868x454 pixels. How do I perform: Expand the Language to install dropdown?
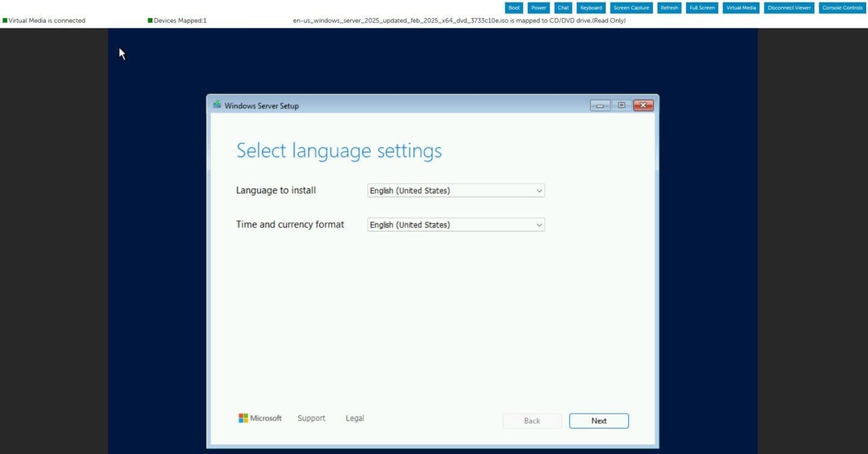456,191
